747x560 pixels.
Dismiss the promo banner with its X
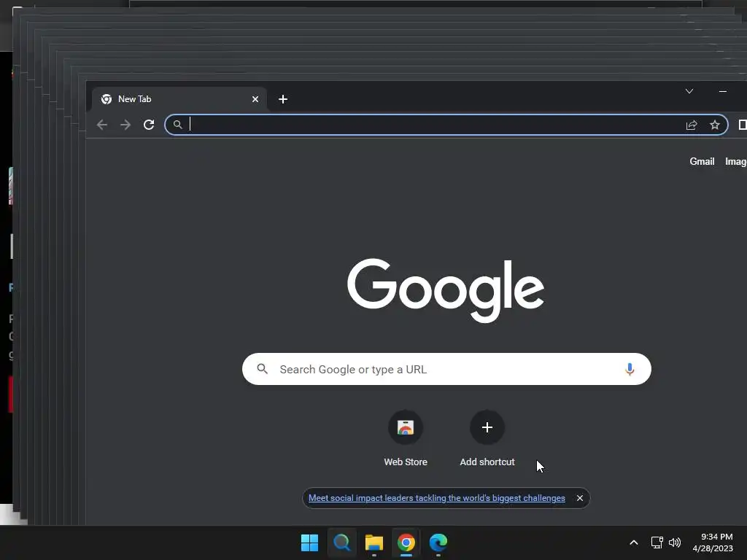(x=580, y=498)
